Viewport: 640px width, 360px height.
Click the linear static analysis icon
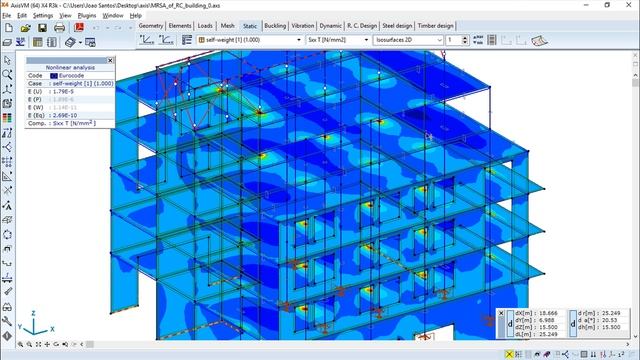click(147, 40)
